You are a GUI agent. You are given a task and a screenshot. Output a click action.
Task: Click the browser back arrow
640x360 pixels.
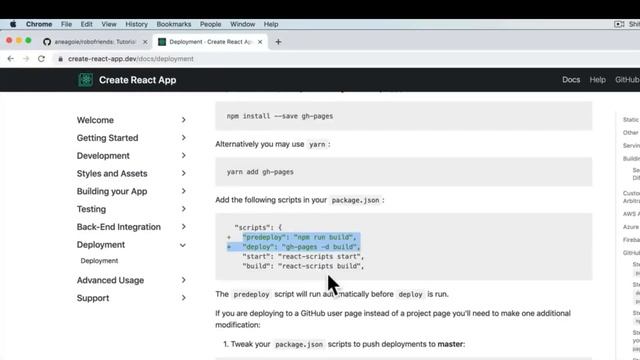pyautogui.click(x=11, y=59)
